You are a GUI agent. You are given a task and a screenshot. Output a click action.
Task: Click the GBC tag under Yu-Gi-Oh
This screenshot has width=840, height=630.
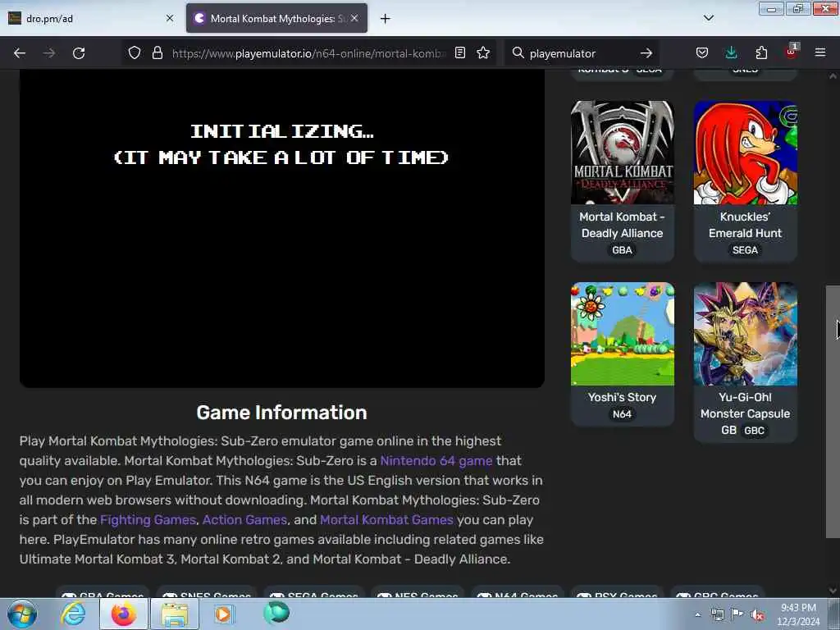coord(755,431)
